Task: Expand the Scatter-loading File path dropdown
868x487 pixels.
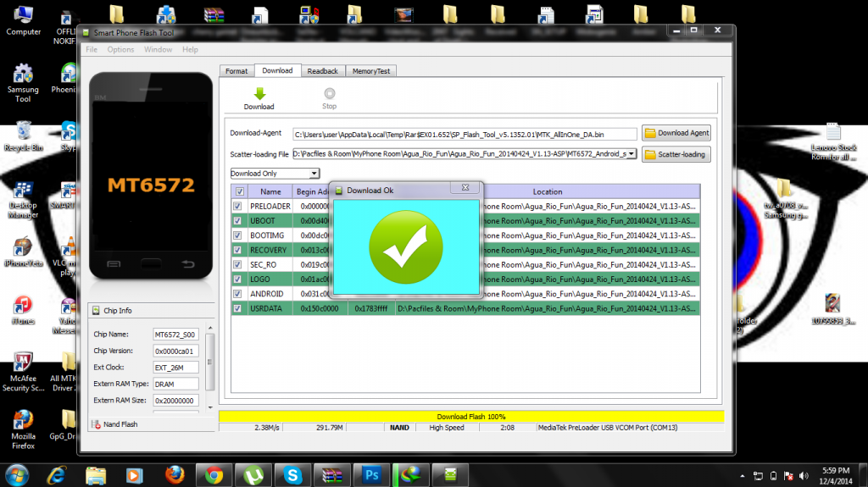Action: [632, 154]
